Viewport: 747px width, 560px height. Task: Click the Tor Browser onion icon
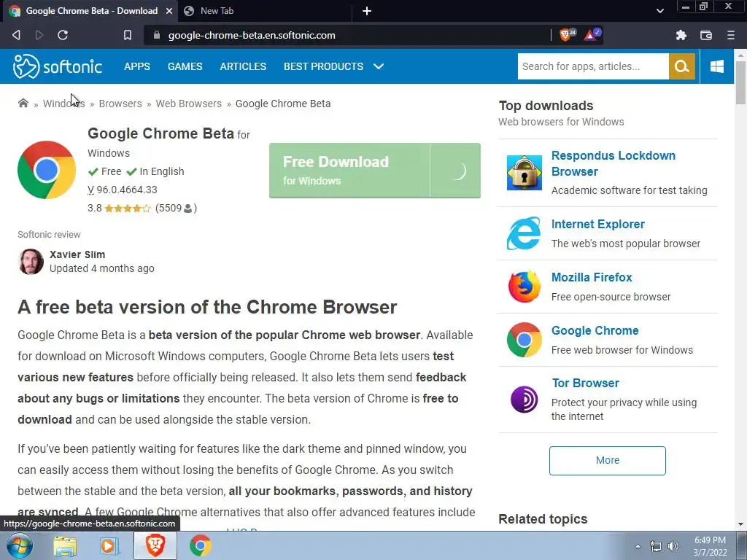(x=524, y=399)
